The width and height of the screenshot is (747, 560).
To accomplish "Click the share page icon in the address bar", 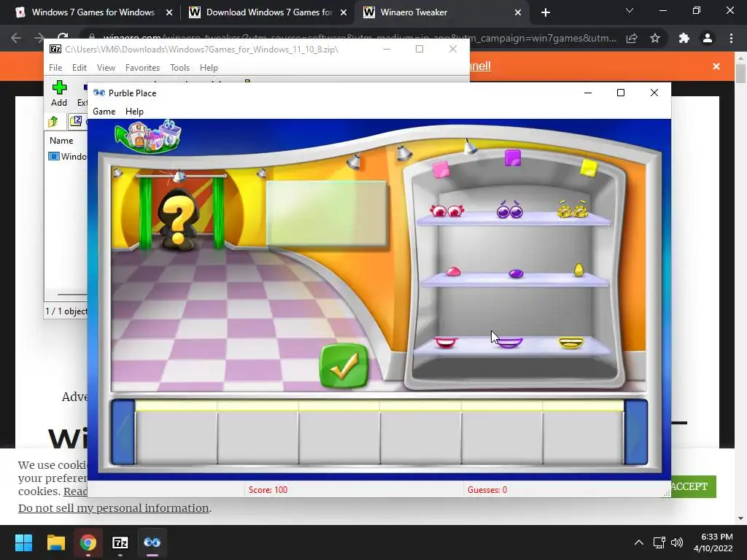I will pyautogui.click(x=632, y=38).
